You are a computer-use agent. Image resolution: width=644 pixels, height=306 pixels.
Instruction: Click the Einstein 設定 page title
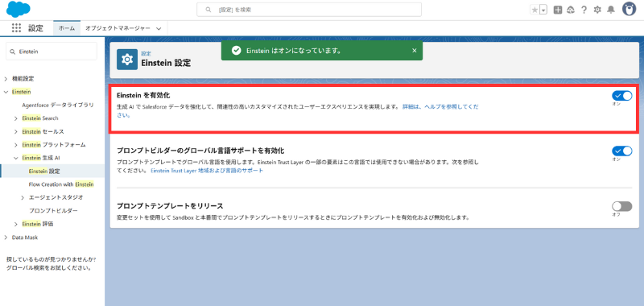click(166, 64)
